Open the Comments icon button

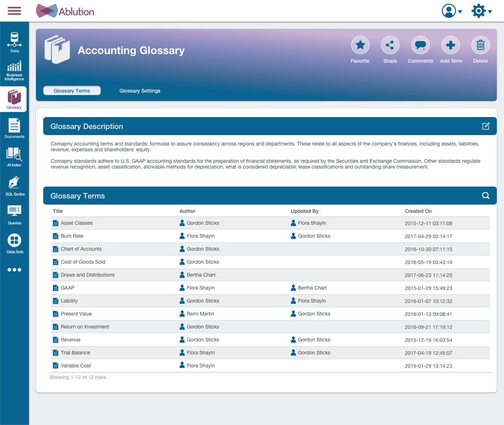click(421, 45)
